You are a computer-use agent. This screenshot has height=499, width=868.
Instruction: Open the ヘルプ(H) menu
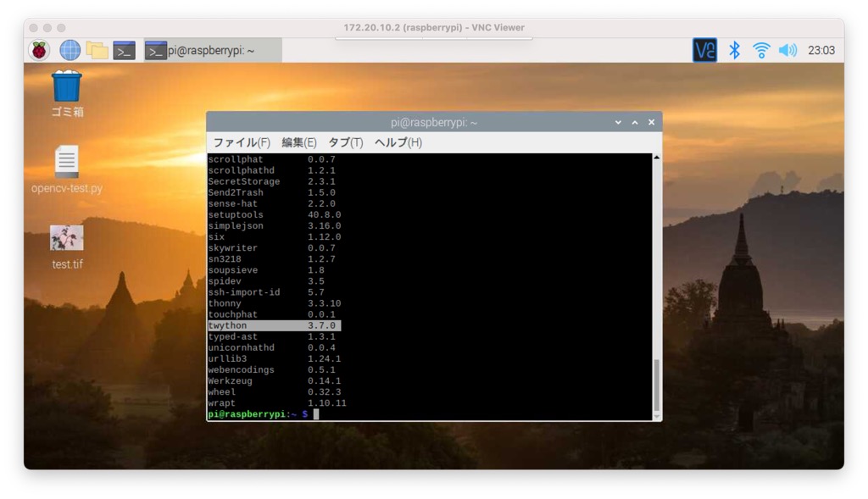tap(398, 142)
